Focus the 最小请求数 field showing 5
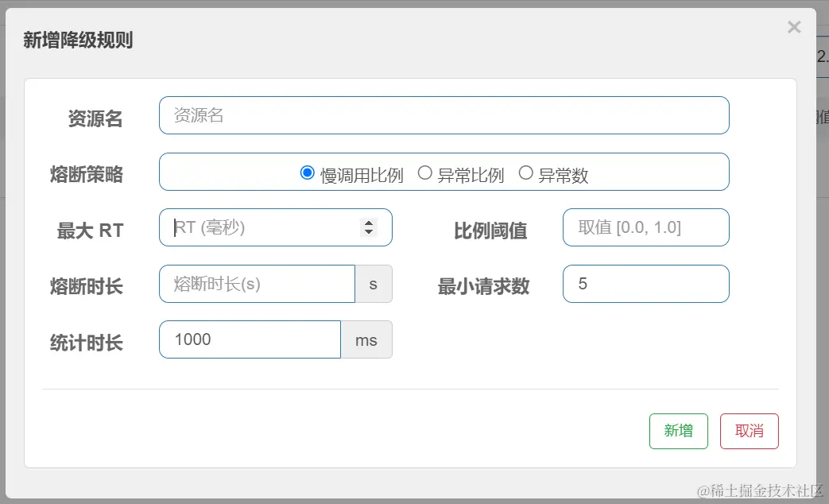The width and height of the screenshot is (829, 504). [646, 284]
